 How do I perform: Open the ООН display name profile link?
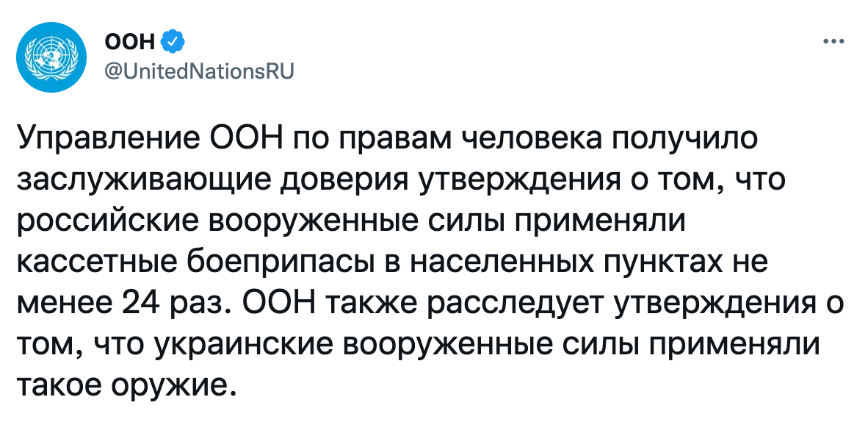click(129, 42)
